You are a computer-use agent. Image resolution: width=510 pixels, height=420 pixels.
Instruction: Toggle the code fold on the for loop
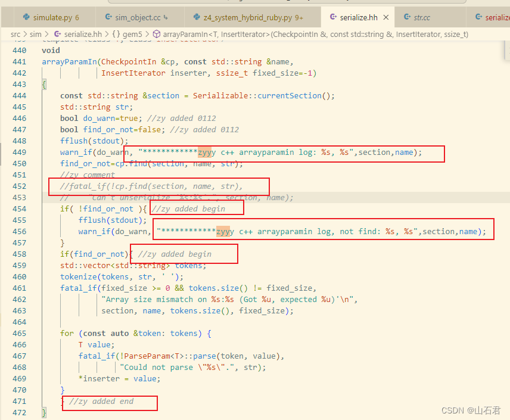(x=33, y=333)
